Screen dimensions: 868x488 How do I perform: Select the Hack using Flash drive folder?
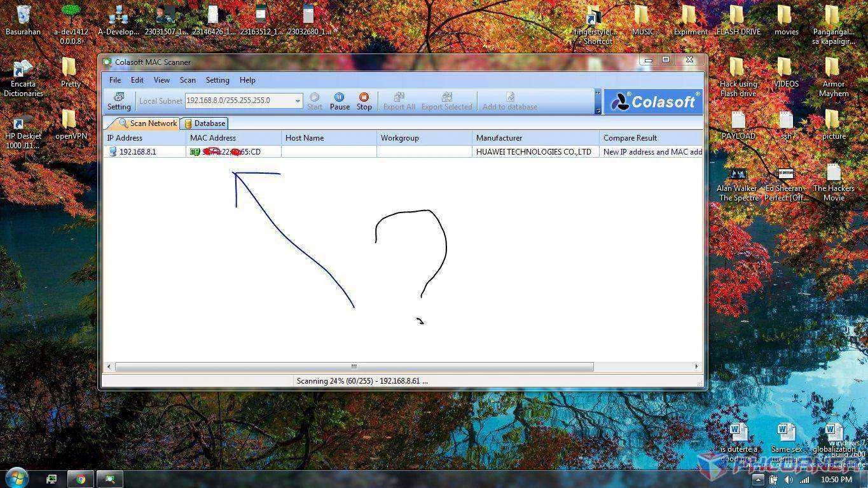coord(738,78)
